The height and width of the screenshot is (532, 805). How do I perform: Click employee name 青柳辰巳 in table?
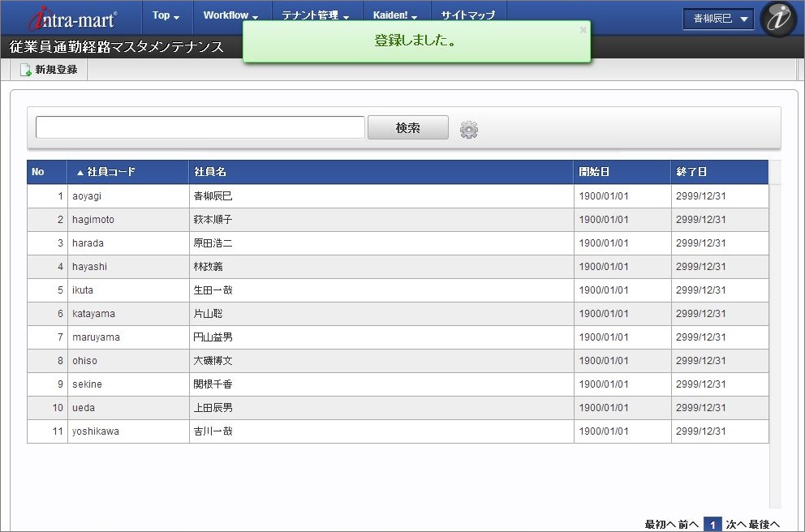click(213, 196)
